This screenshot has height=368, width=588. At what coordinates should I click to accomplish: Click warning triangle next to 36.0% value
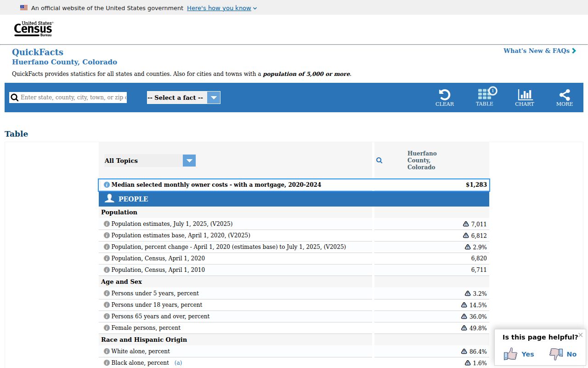(464, 316)
